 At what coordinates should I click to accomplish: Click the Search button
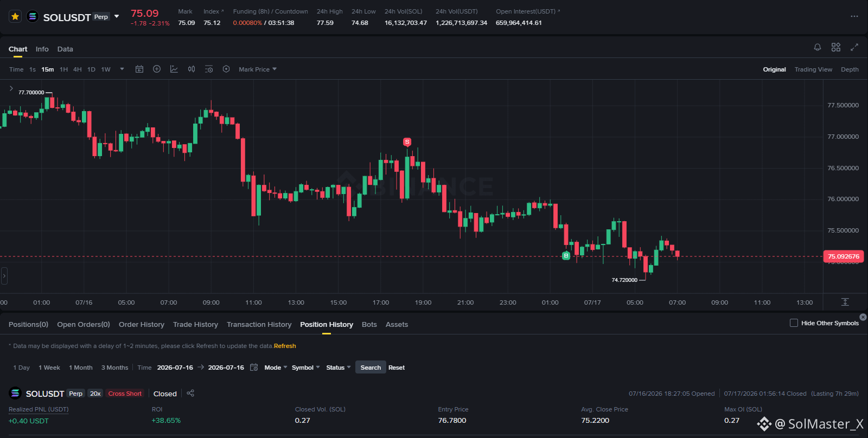[x=371, y=368]
